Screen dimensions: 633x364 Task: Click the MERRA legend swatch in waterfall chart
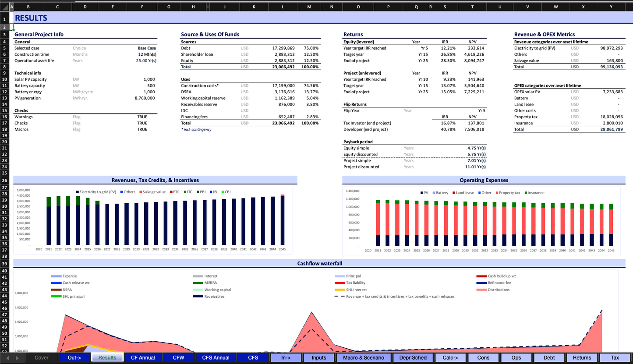coord(198,283)
